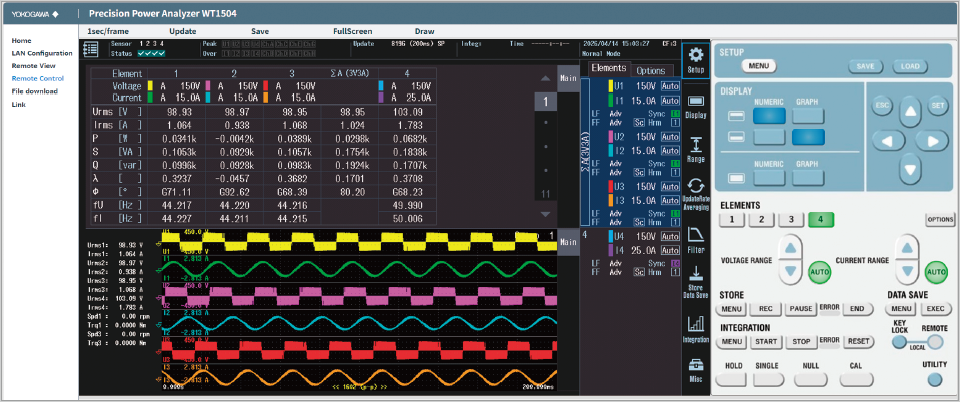
Task: Click the CAL key
Action: pos(856,379)
